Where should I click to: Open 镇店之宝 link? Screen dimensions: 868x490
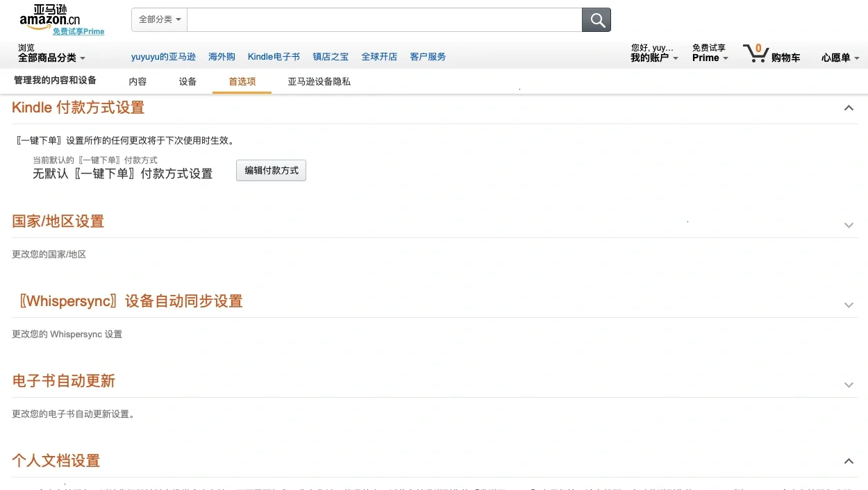pos(331,57)
